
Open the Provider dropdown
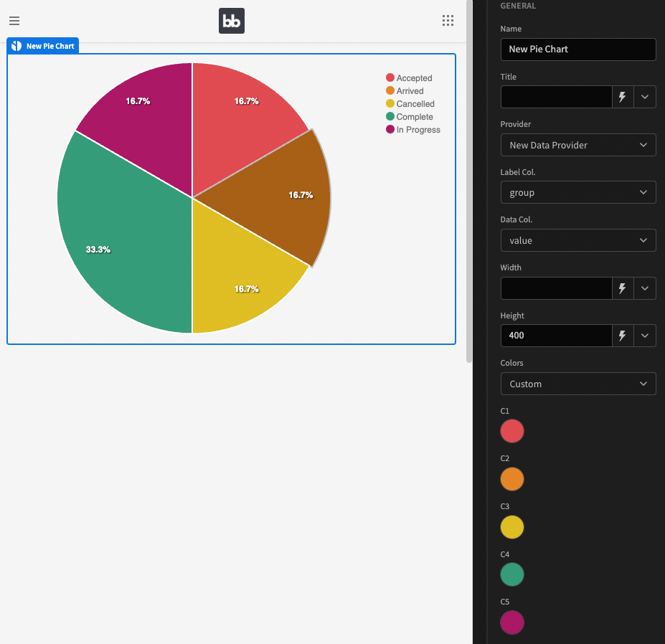tap(578, 145)
